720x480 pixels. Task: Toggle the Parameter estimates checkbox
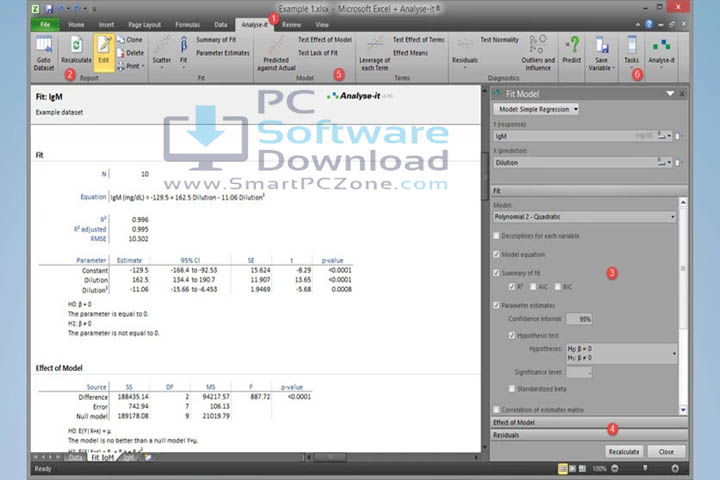click(496, 305)
